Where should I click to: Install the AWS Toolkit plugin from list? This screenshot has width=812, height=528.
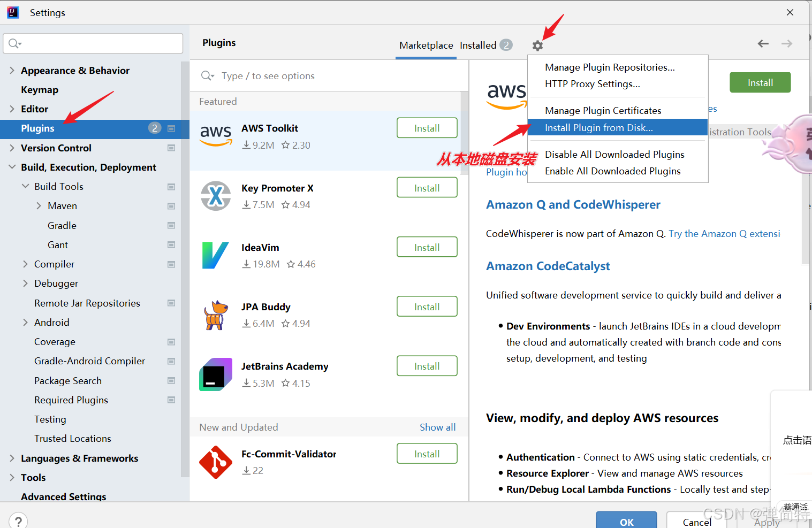tap(427, 128)
